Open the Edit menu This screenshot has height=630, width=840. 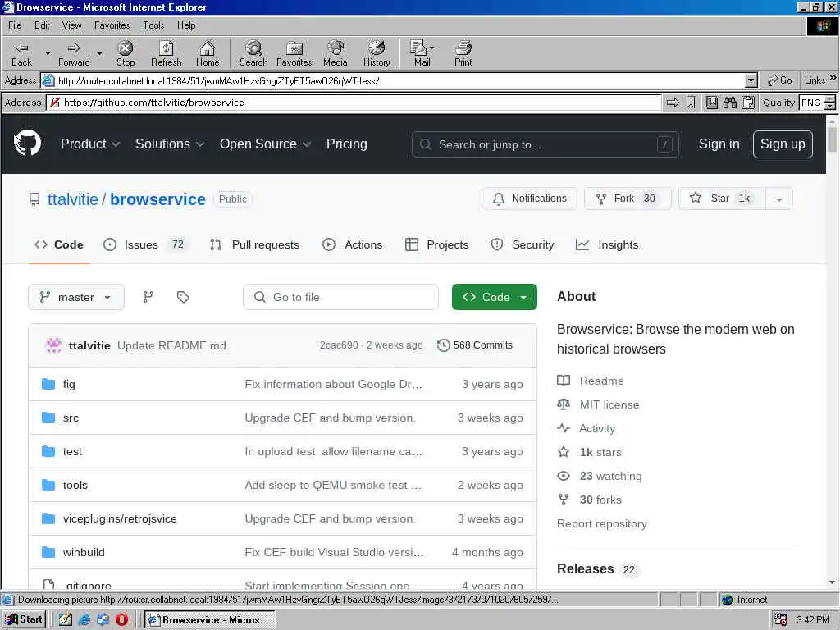(42, 25)
